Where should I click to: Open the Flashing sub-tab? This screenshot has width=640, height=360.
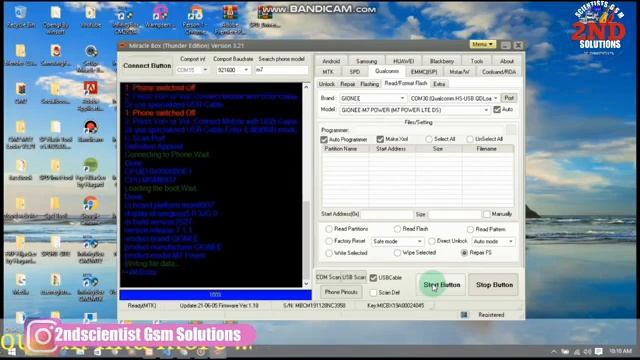(x=369, y=84)
